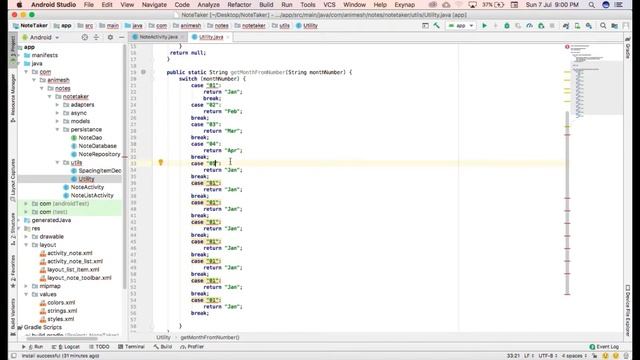640x360 pixels.
Task: Click the toolbar layout window icon left of hammer
Action: 425,26
